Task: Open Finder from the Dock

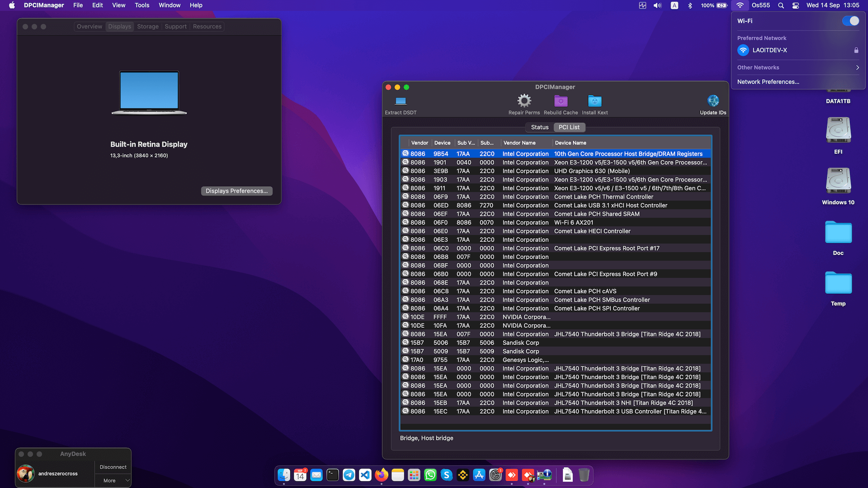Action: pyautogui.click(x=284, y=475)
